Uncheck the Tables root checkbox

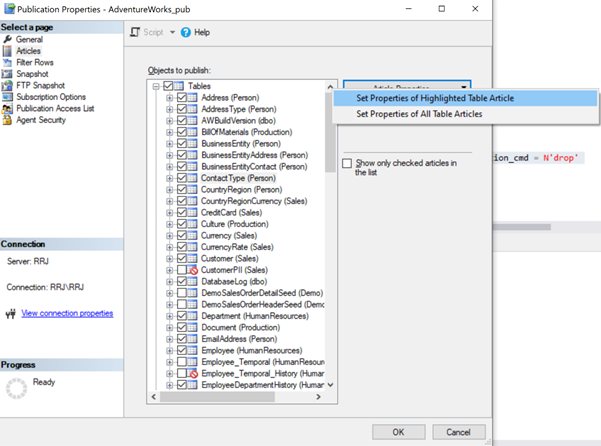[x=168, y=86]
